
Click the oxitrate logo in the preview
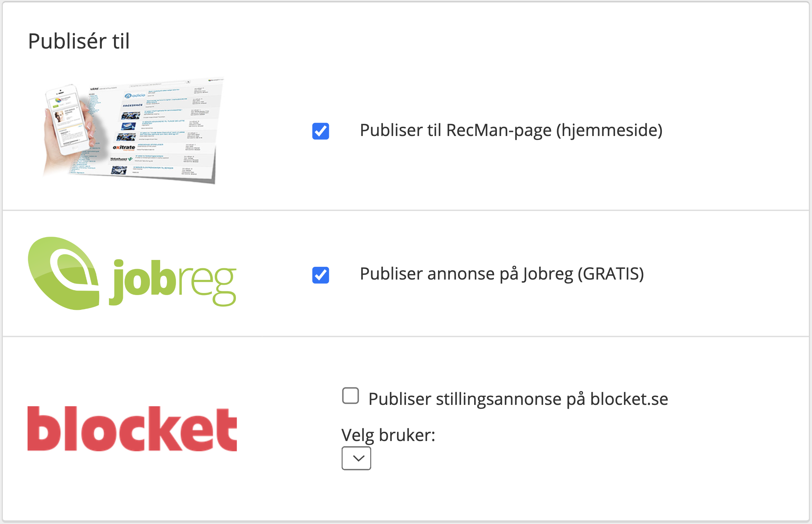(124, 147)
